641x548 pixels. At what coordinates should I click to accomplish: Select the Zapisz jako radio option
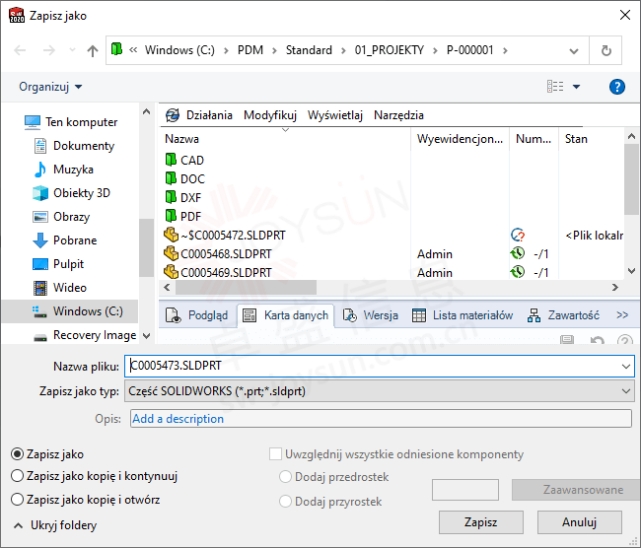[x=17, y=454]
